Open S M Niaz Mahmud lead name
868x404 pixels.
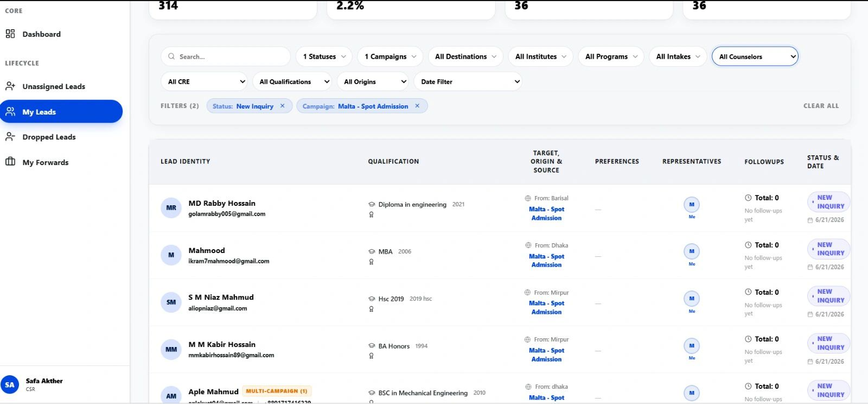click(221, 297)
